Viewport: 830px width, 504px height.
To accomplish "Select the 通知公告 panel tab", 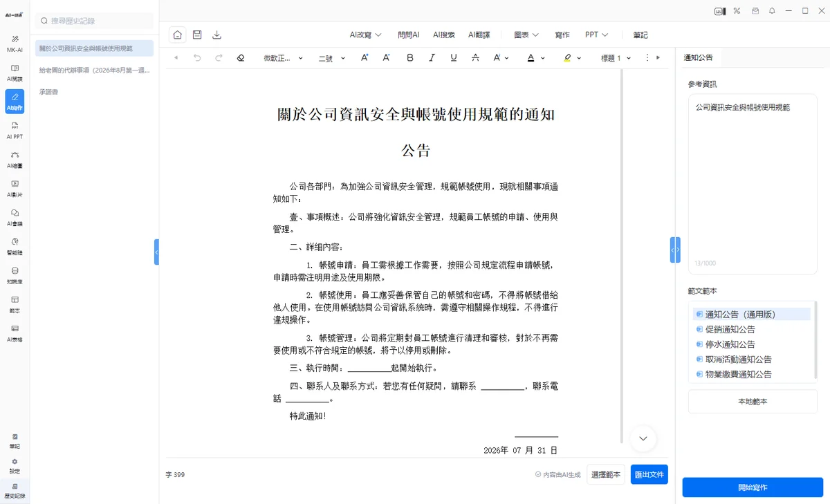I will pyautogui.click(x=698, y=57).
